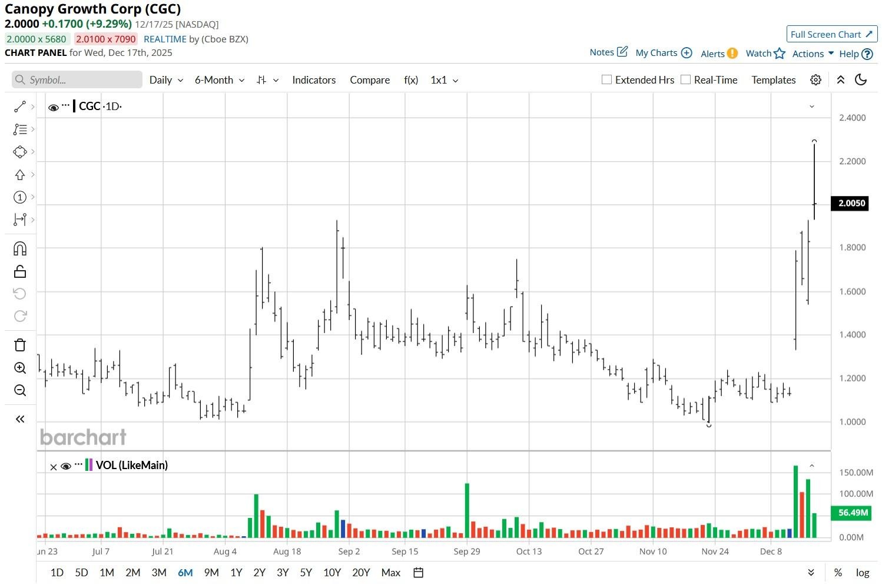Toggle percent scale button
This screenshot has width=882, height=588.
(x=838, y=573)
